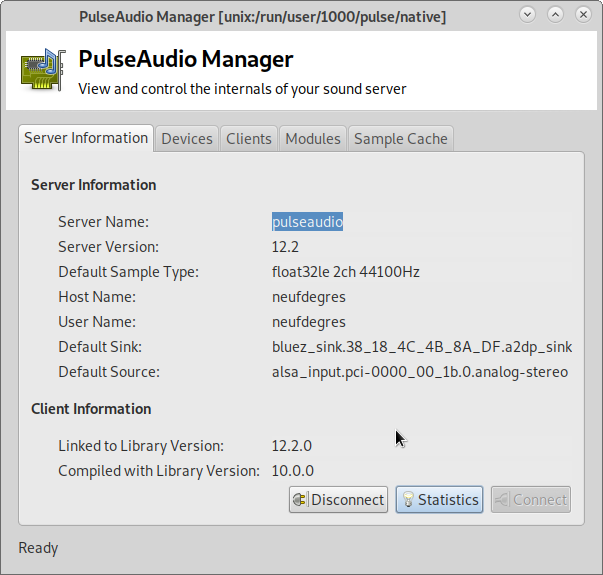Click the lightbulb icon on Statistics button

tap(408, 499)
